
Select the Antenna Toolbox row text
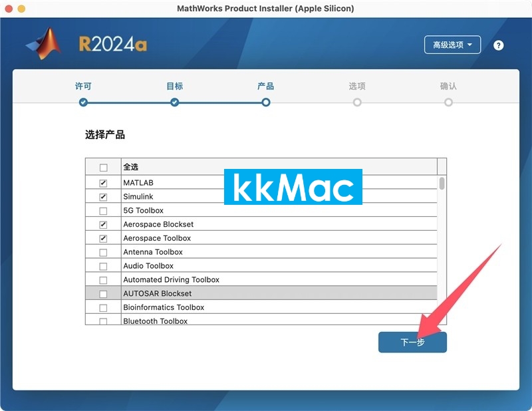153,252
